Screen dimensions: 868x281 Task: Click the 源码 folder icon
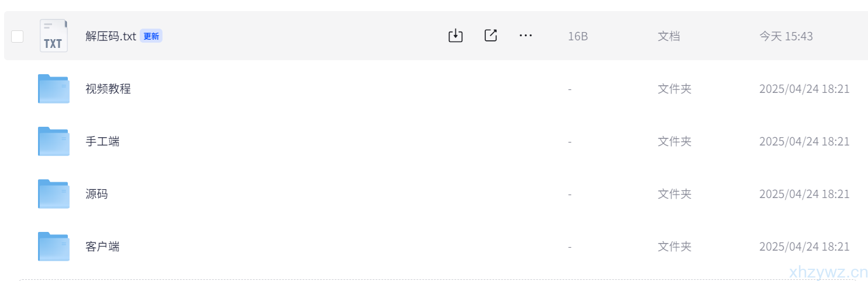click(53, 194)
